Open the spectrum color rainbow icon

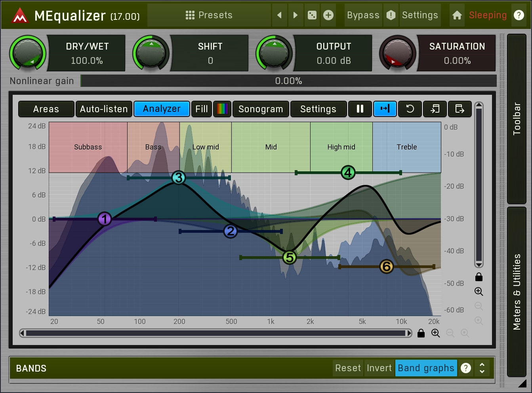click(x=222, y=109)
